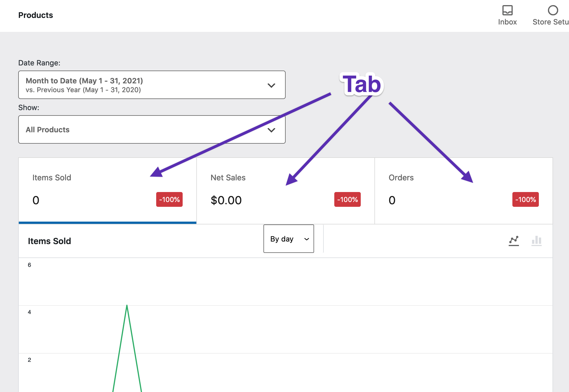Image resolution: width=569 pixels, height=392 pixels.
Task: Click the -100% badge under Net Sales
Action: click(347, 199)
